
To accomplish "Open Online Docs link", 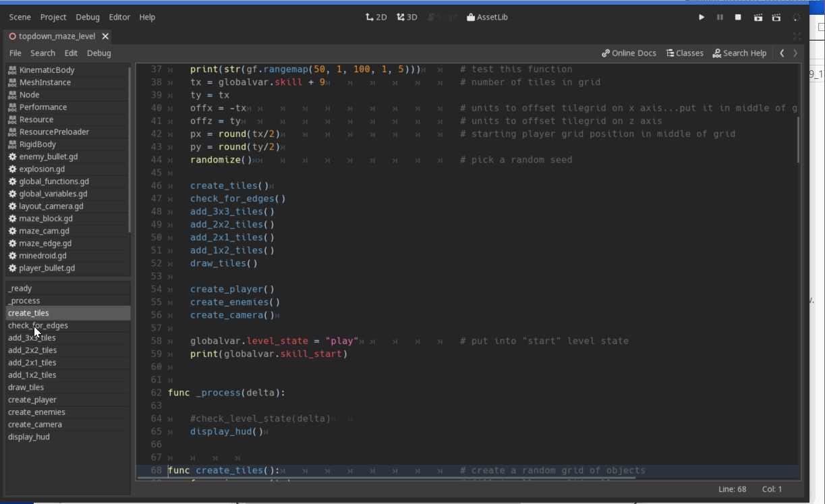I will pyautogui.click(x=629, y=53).
